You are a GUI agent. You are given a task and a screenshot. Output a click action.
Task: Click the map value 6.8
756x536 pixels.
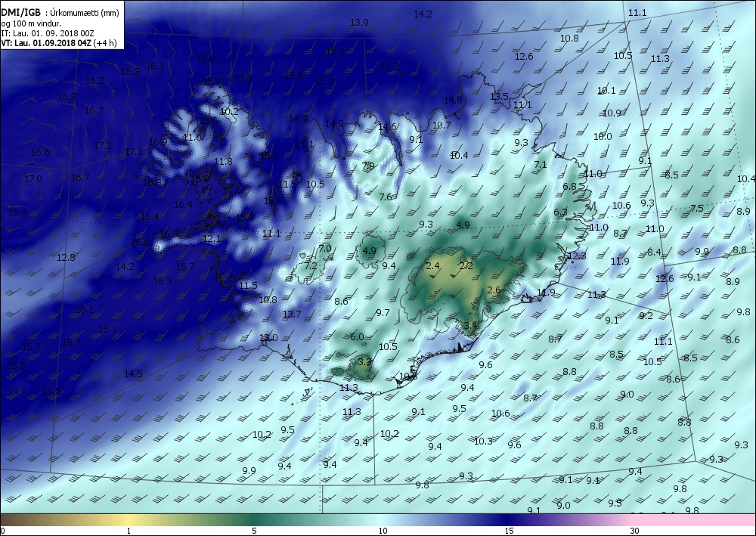click(569, 186)
